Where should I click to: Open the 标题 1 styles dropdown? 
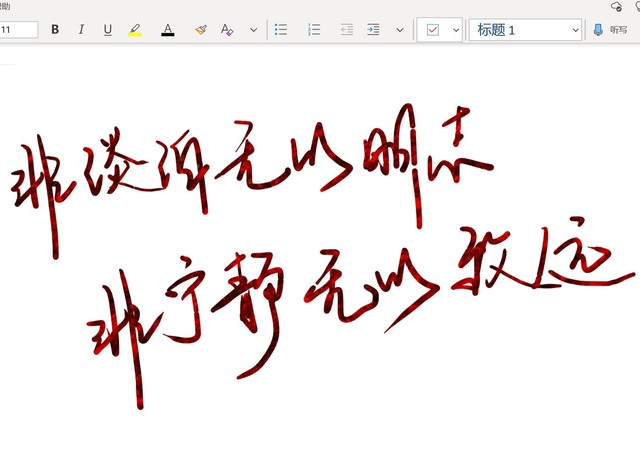575,30
